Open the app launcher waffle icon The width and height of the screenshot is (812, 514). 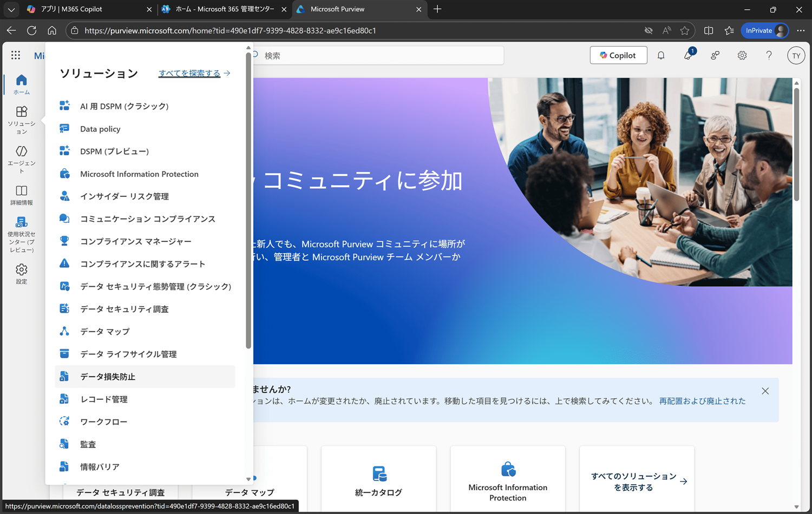[16, 55]
